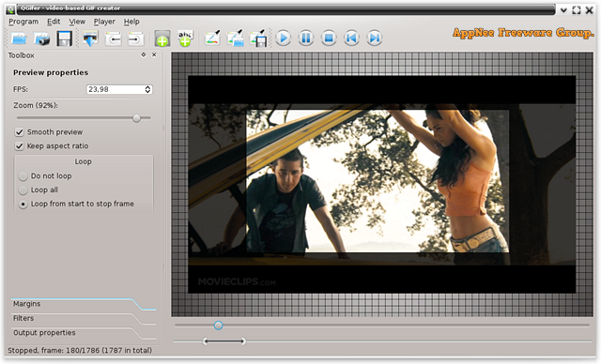
Task: Open the Player menu
Action: [104, 22]
